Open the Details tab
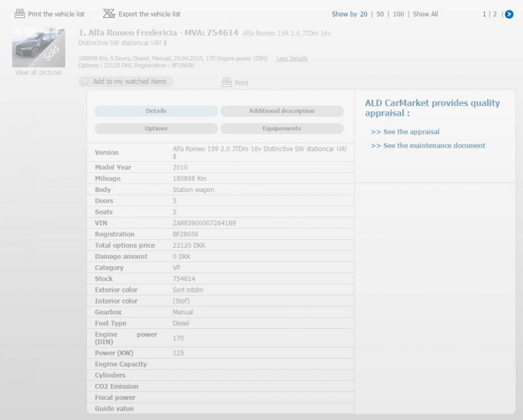Viewport: 523px width, 420px height. click(156, 111)
